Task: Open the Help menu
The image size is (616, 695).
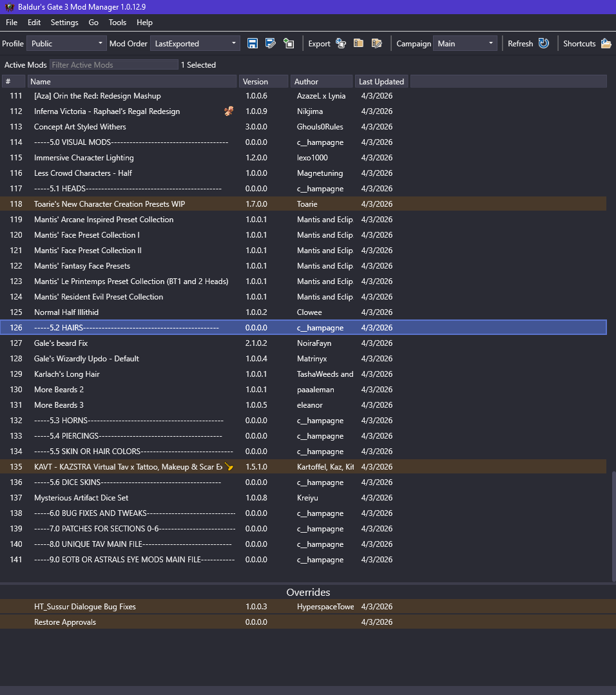Action: click(x=144, y=23)
